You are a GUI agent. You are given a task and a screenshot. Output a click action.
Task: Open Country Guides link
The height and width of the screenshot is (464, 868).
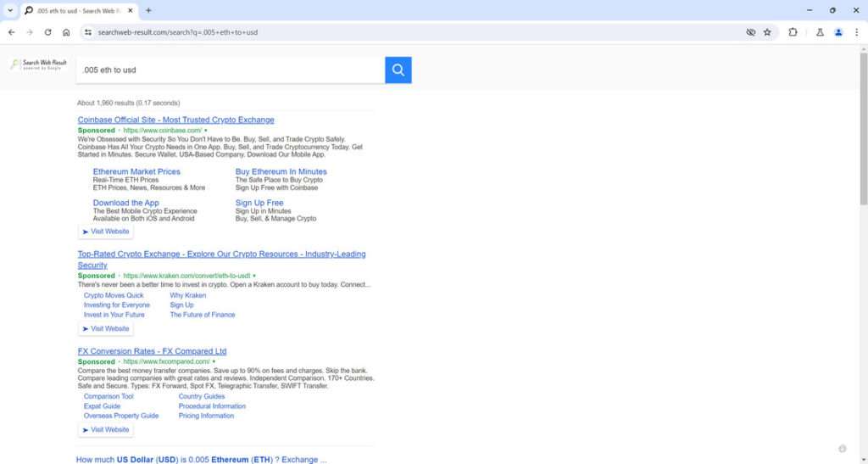pos(202,396)
